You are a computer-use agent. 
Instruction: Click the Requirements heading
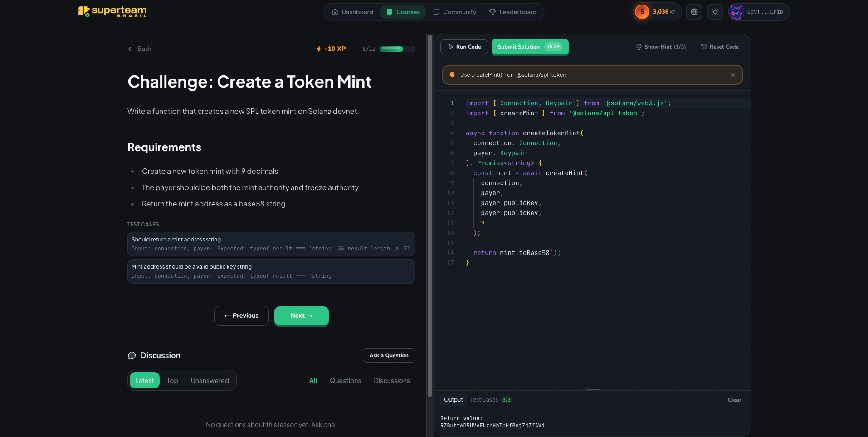[x=164, y=147]
